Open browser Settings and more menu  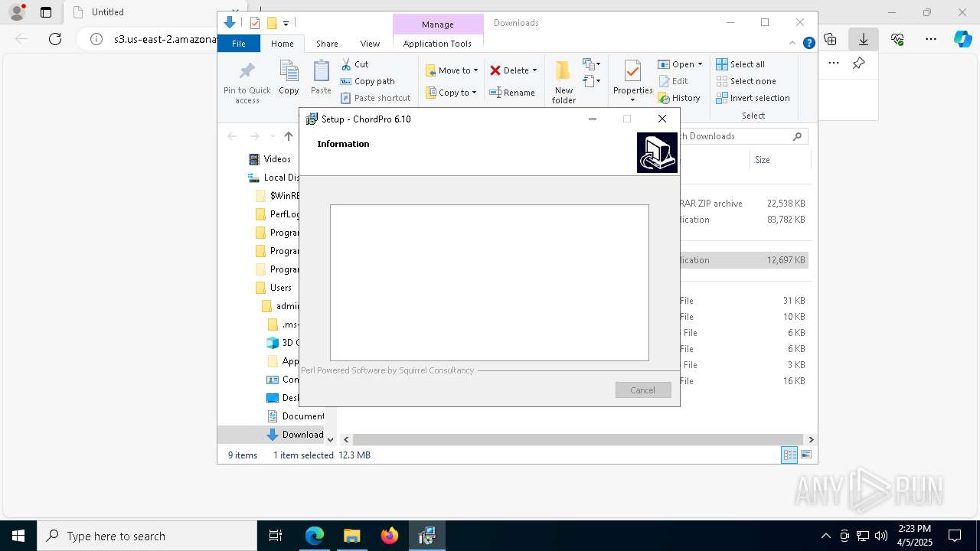931,39
